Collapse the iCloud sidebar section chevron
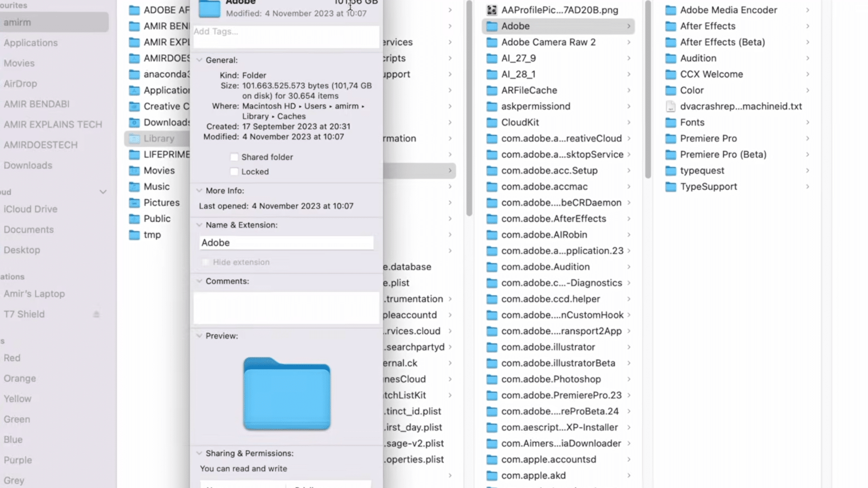The image size is (868, 488). [x=103, y=192]
